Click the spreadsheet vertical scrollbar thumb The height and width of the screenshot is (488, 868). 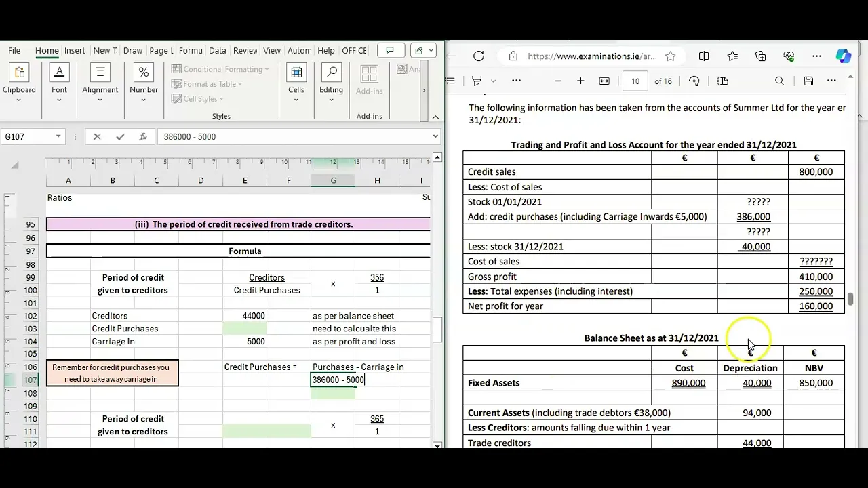tap(437, 330)
